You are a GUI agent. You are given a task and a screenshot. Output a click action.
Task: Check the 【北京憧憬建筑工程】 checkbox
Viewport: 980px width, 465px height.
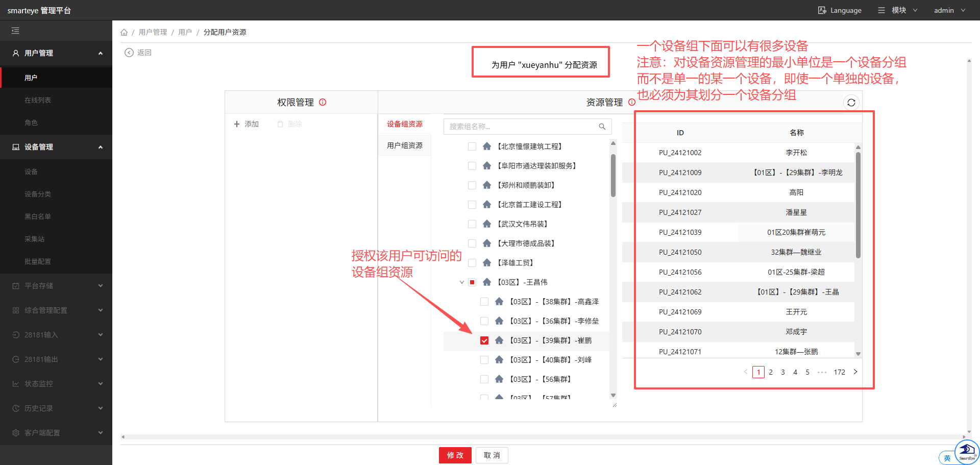click(472, 146)
